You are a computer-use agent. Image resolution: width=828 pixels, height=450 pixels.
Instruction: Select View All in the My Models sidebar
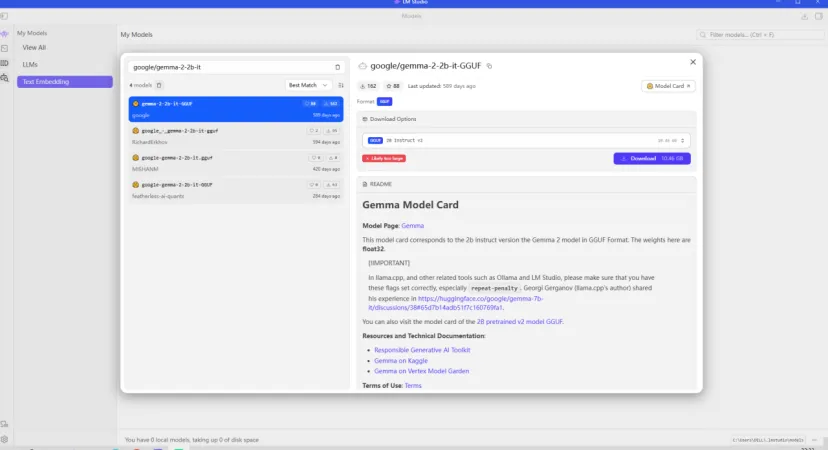(x=34, y=48)
